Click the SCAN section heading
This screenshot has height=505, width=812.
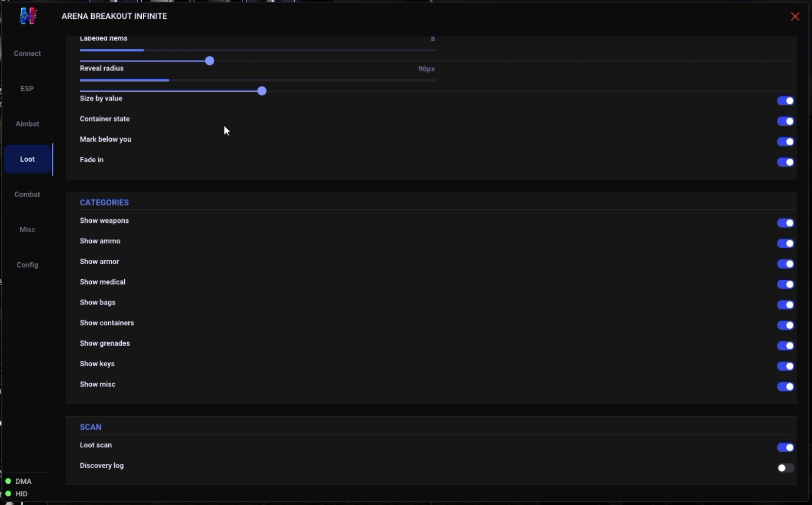91,427
